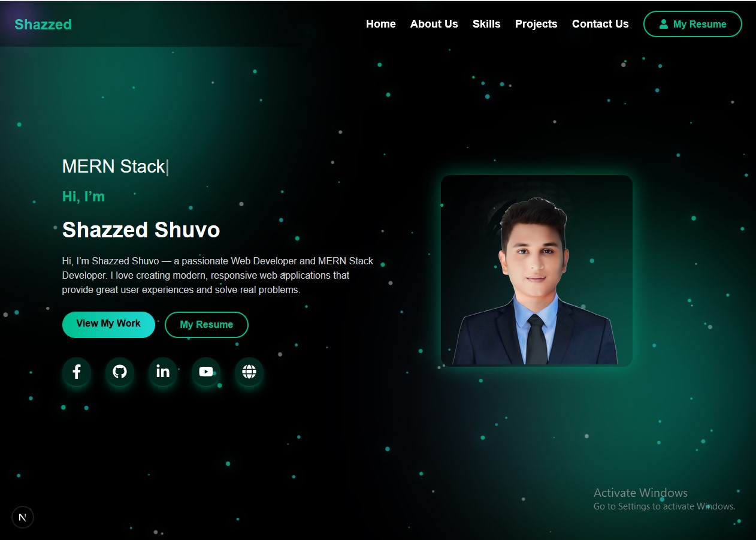The width and height of the screenshot is (756, 540).
Task: Select Projects in the navigation bar
Action: (536, 24)
